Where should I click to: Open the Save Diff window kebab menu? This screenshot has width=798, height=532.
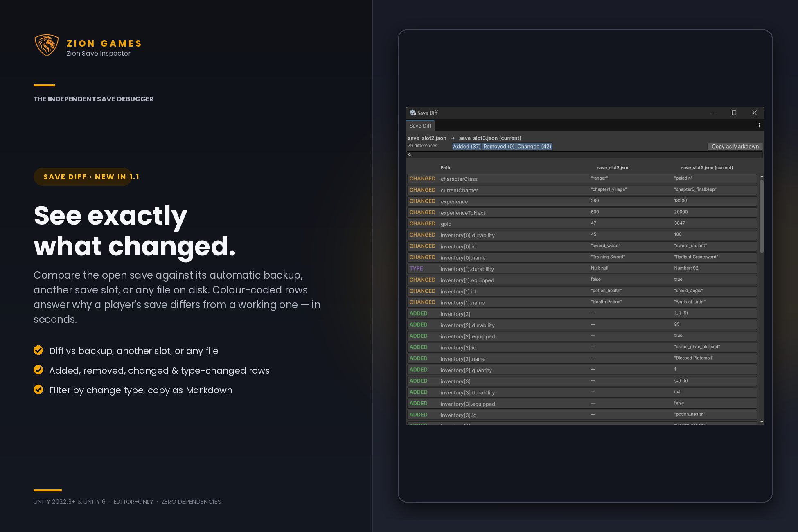pos(759,126)
